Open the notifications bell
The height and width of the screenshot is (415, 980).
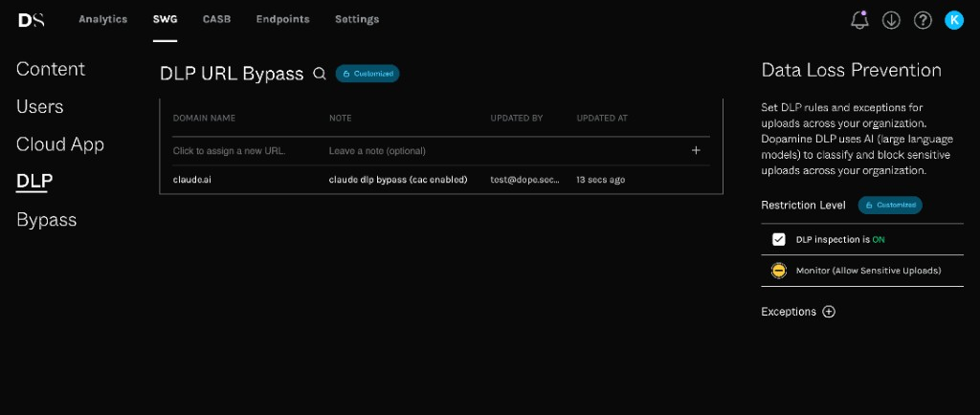(860, 20)
